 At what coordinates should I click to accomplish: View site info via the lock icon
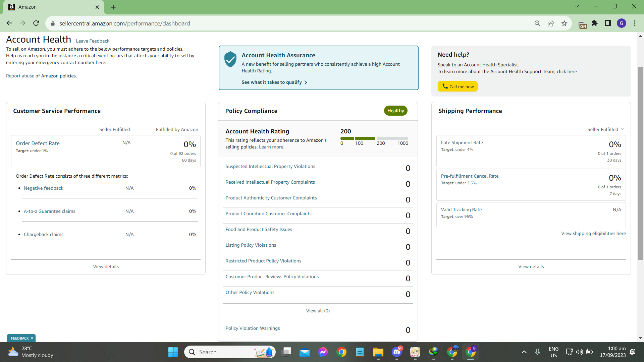tap(52, 23)
